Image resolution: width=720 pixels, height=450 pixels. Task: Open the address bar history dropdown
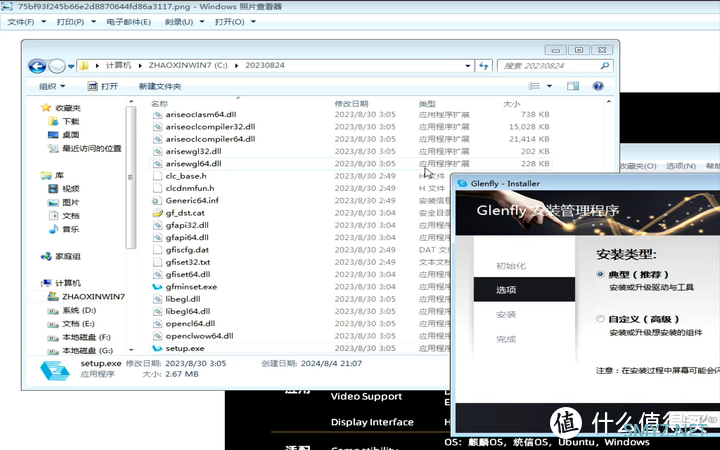467,66
